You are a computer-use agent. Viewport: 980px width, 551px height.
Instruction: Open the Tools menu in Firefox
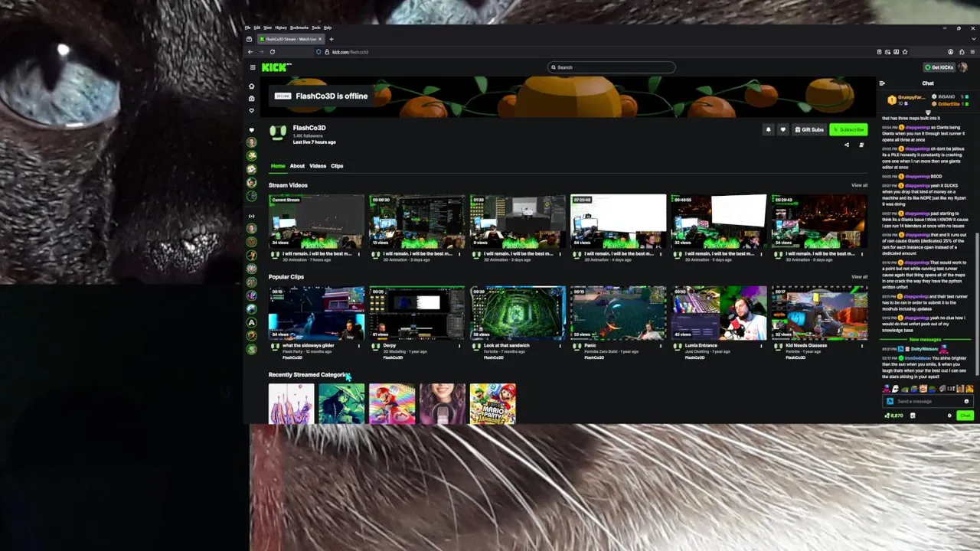point(316,28)
